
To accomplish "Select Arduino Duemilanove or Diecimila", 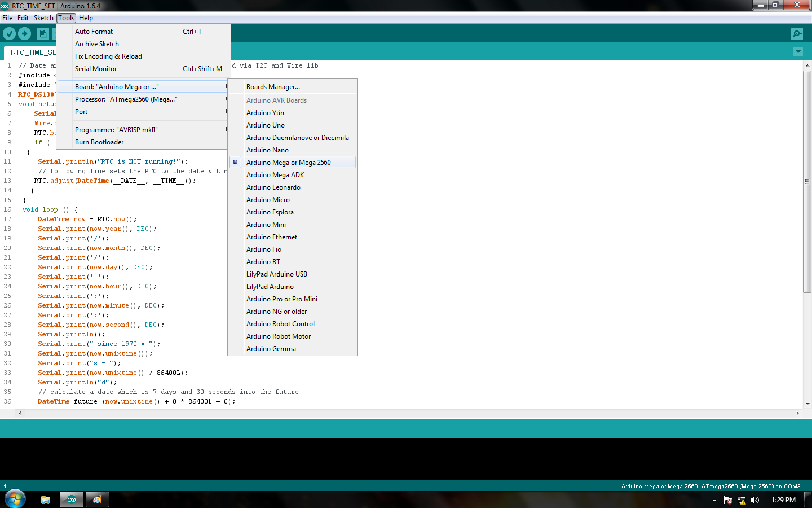I will click(x=292, y=138).
